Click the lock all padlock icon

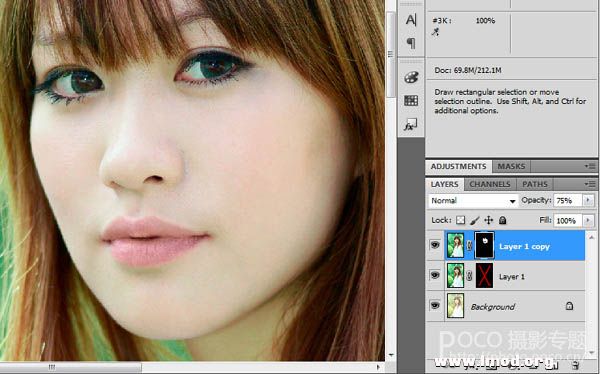502,220
